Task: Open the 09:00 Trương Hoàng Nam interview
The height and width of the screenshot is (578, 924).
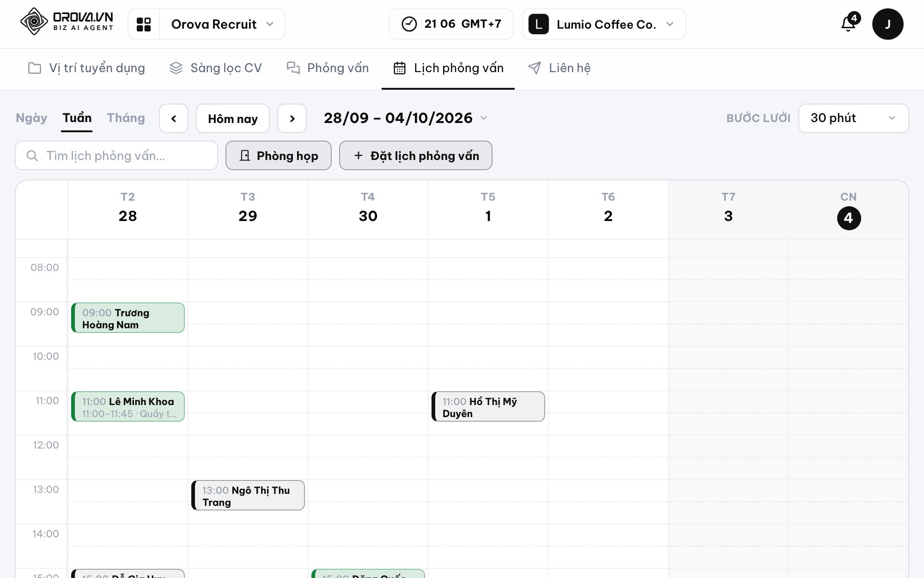Action: coord(128,318)
